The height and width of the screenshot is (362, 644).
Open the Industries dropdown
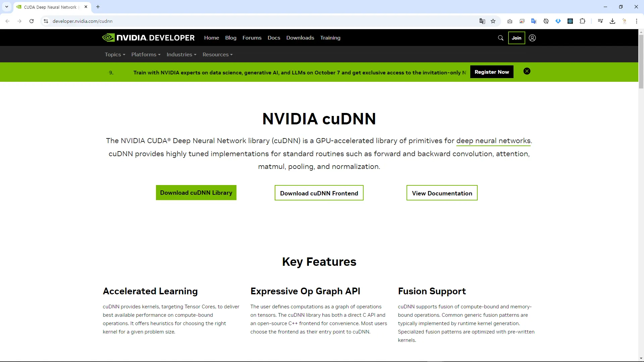pyautogui.click(x=181, y=55)
